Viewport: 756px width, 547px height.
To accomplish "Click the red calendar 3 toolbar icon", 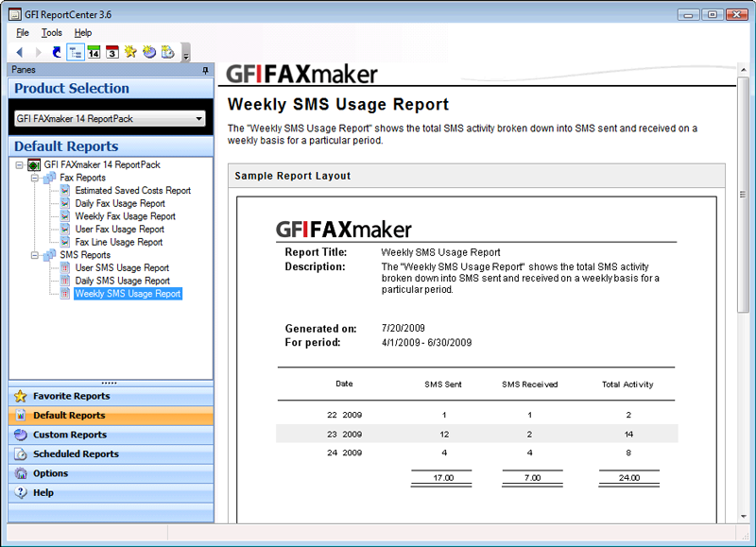I will (x=112, y=52).
